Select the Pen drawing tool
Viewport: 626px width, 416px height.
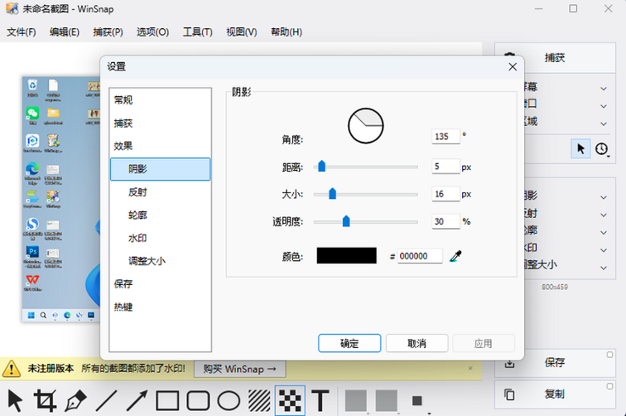pyautogui.click(x=75, y=401)
